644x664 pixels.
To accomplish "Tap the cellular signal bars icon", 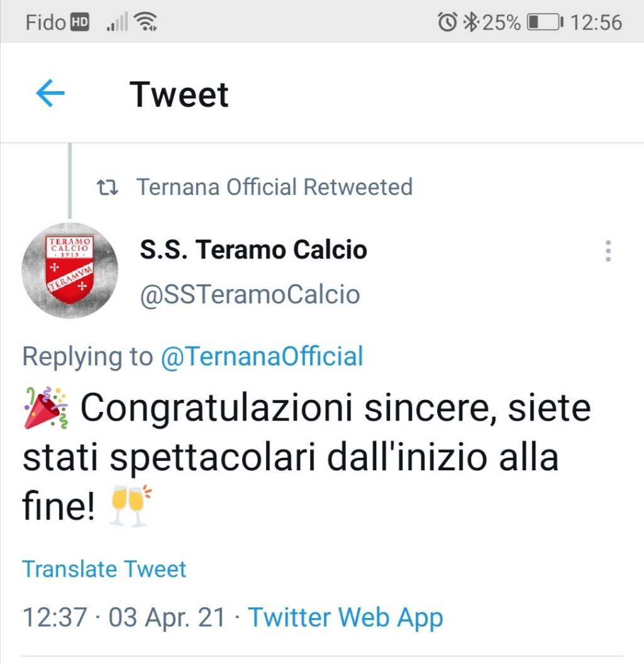I will 117,21.
